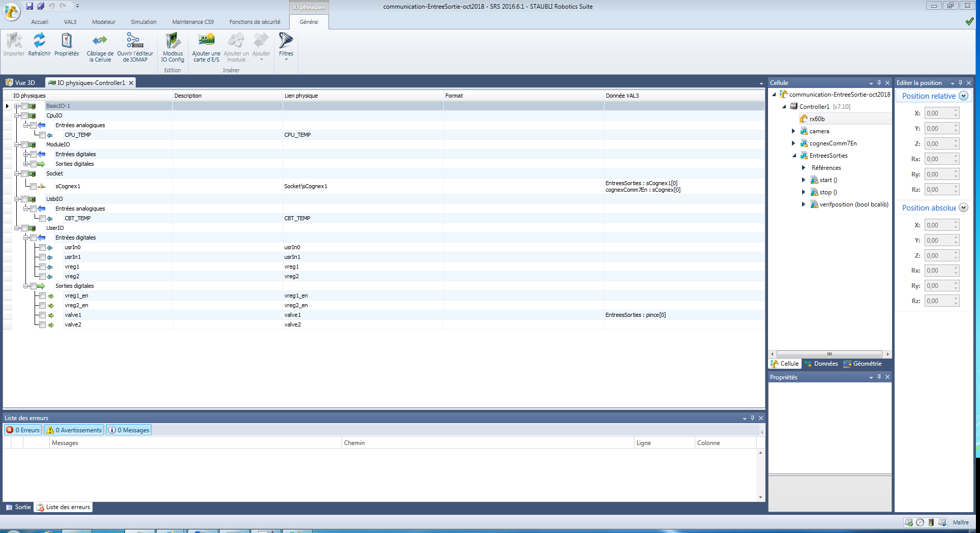The height and width of the screenshot is (533, 980).
Task: Launch Modbus IO Config
Action: 173,41
